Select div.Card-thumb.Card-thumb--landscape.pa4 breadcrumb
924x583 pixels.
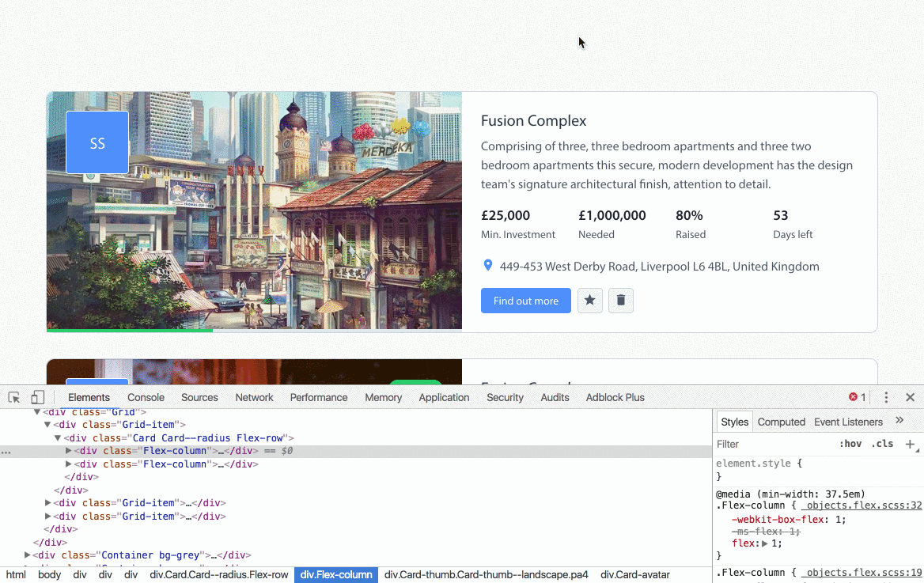pyautogui.click(x=487, y=575)
